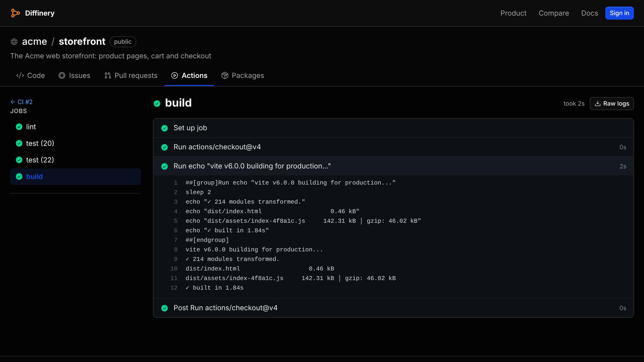Open the Issues tab

[x=74, y=75]
